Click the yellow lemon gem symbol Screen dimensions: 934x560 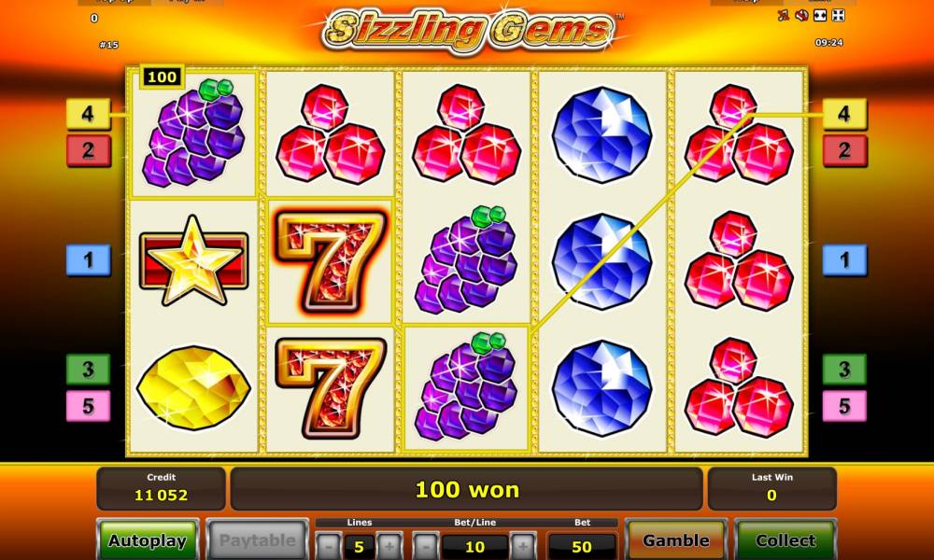coord(193,387)
